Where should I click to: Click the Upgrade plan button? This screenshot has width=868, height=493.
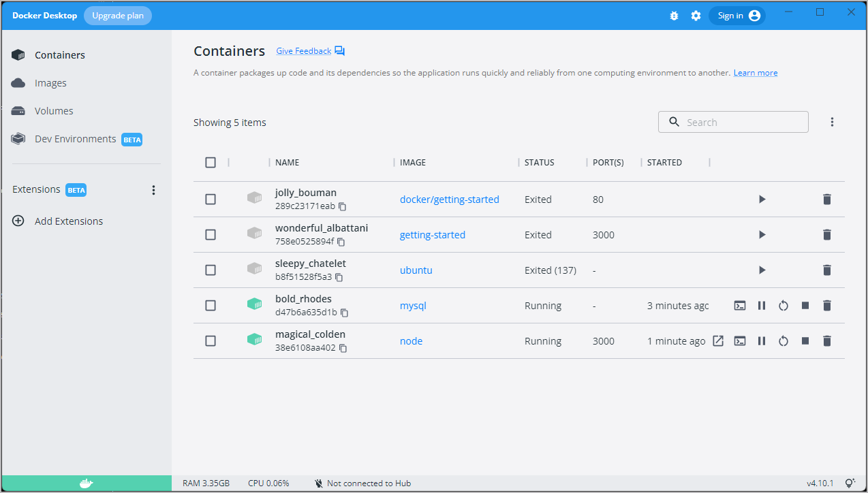coord(118,16)
